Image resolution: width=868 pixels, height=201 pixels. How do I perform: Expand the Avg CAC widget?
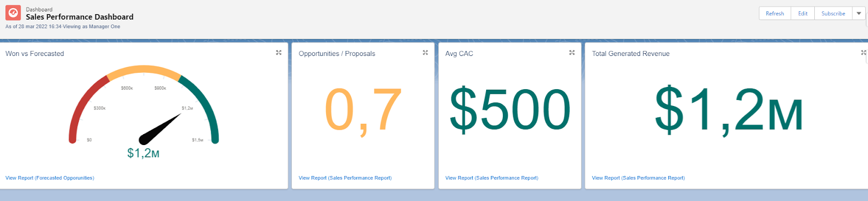coord(572,53)
